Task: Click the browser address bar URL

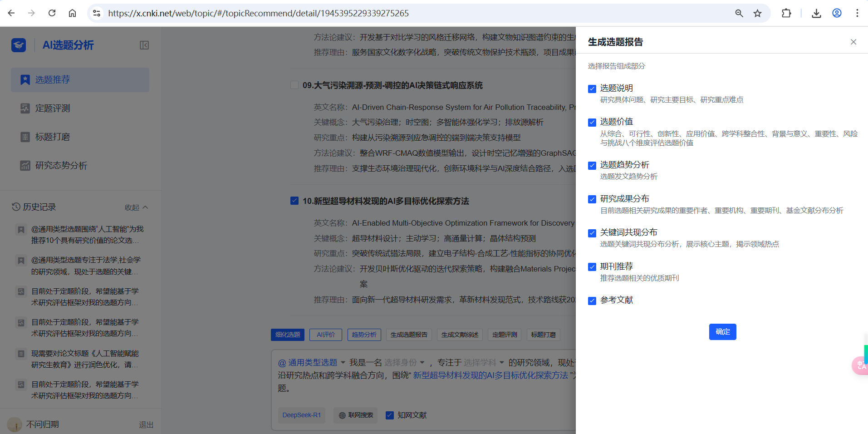Action: tap(259, 13)
